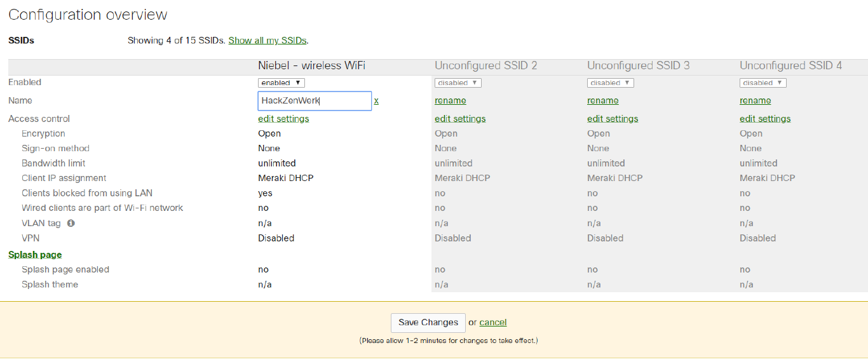This screenshot has height=364, width=868.
Task: Open the Splash page link
Action: [35, 255]
